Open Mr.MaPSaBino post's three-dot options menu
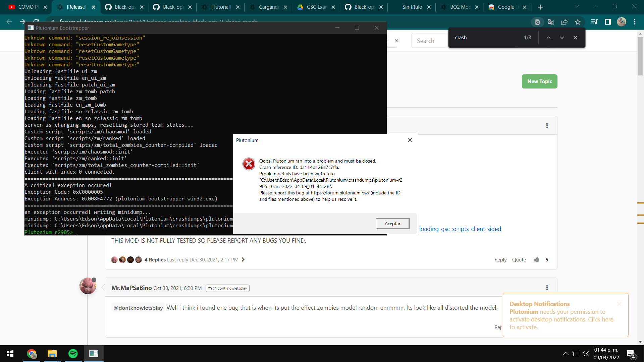 pos(547,288)
